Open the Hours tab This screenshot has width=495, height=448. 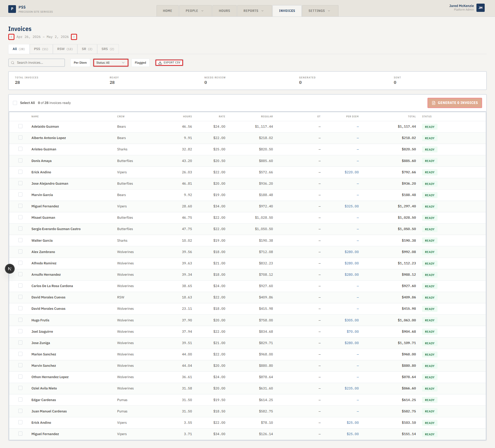[x=224, y=11]
